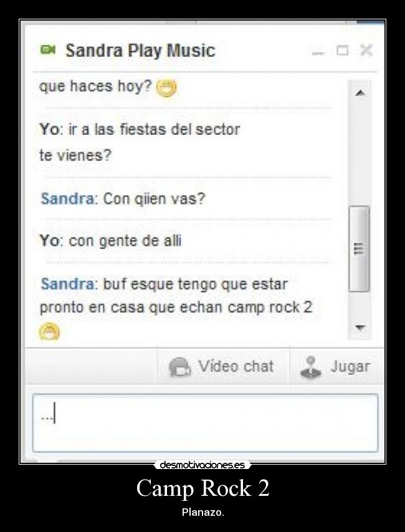This screenshot has width=405, height=532.
Task: Click the Jugar joystick icon
Action: click(x=310, y=367)
